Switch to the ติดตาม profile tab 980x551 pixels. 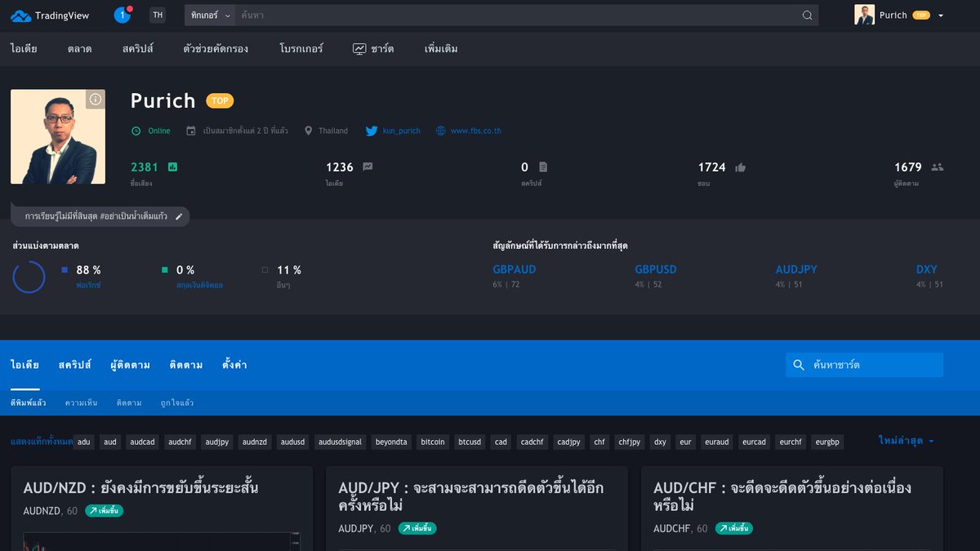point(186,365)
